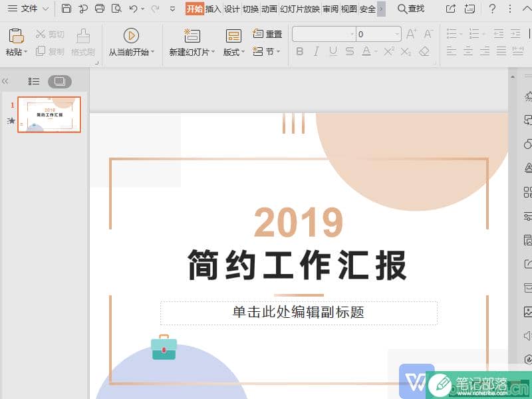Toggle superscript formatting
The image size is (532, 399).
click(389, 52)
